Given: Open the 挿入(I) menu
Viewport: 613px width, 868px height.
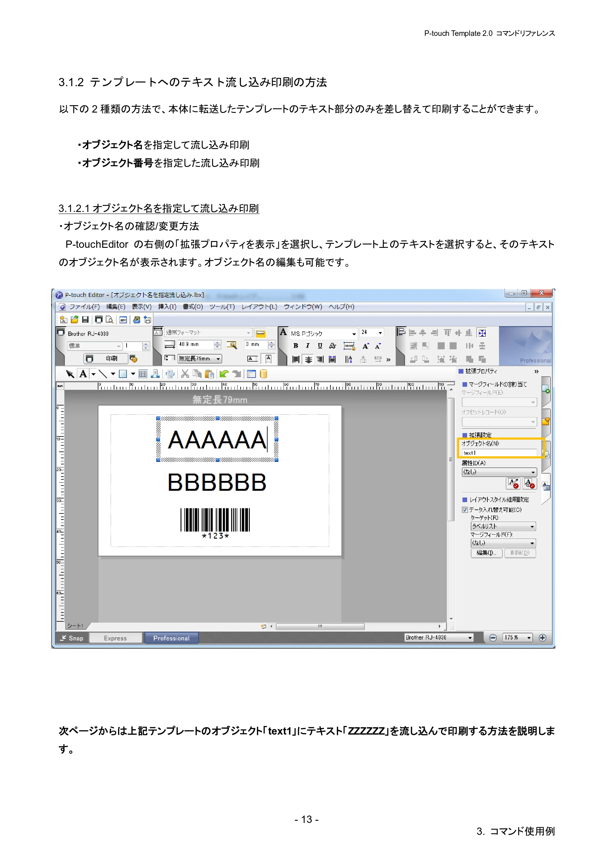Looking at the screenshot, I should tap(167, 307).
